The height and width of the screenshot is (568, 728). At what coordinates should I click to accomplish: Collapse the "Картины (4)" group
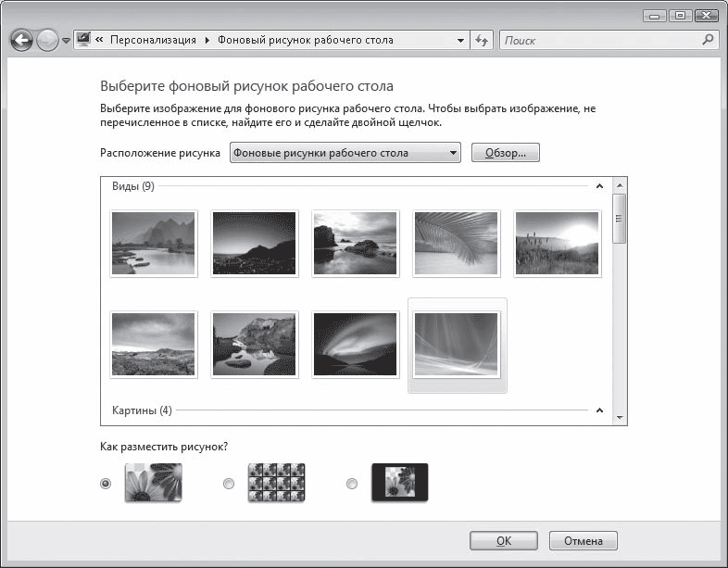coord(599,410)
